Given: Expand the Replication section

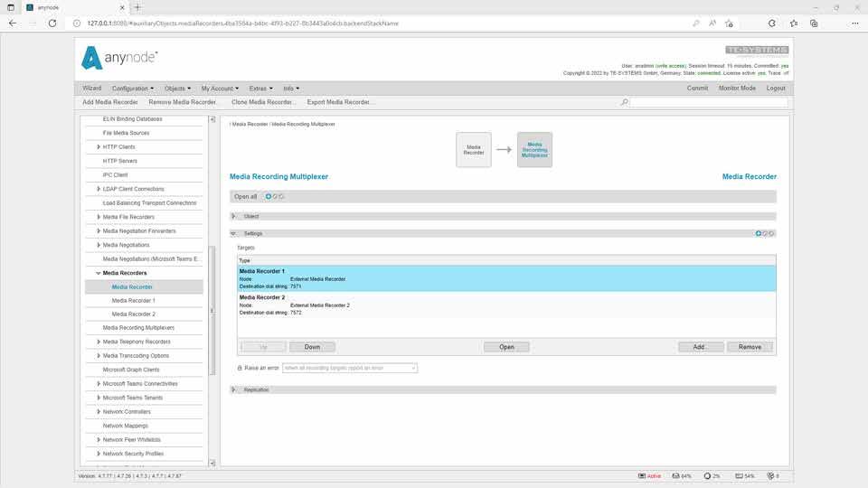Looking at the screenshot, I should point(233,389).
